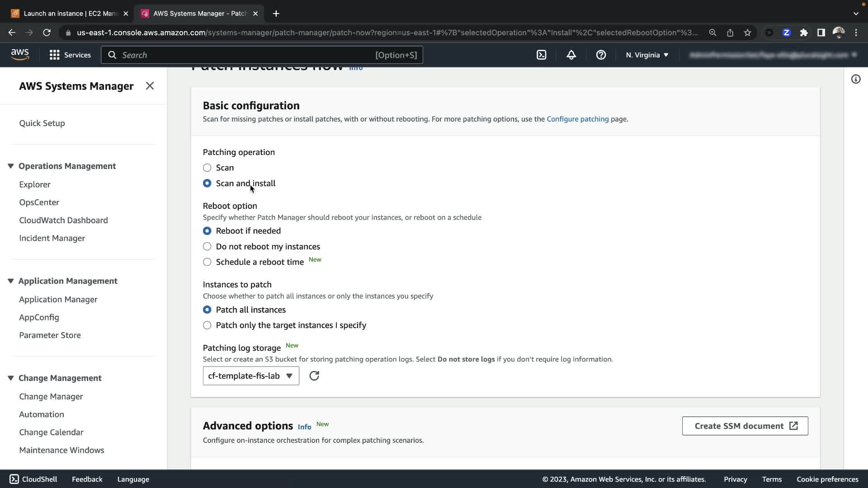The height and width of the screenshot is (488, 868).
Task: Click the AWS logo home icon
Action: click(20, 55)
